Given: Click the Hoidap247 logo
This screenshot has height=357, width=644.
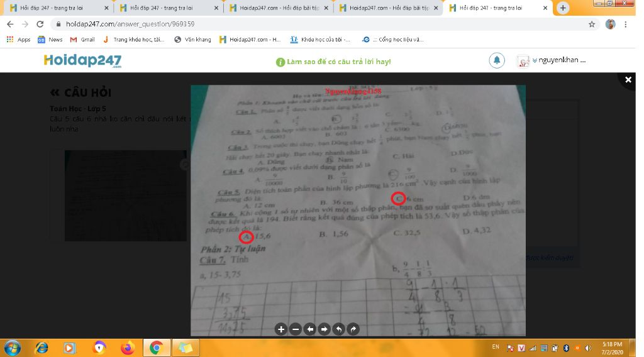Looking at the screenshot, I should (82, 61).
